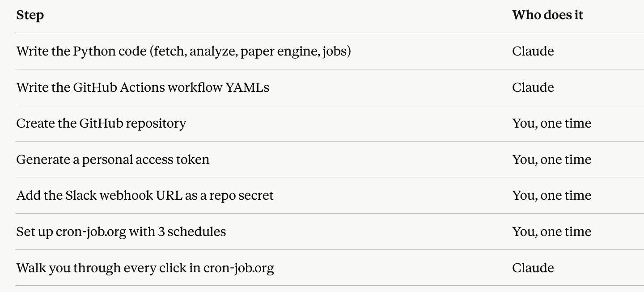Click "Write the GitHub Actions workflow YAMLs" row

pyautogui.click(x=330, y=87)
